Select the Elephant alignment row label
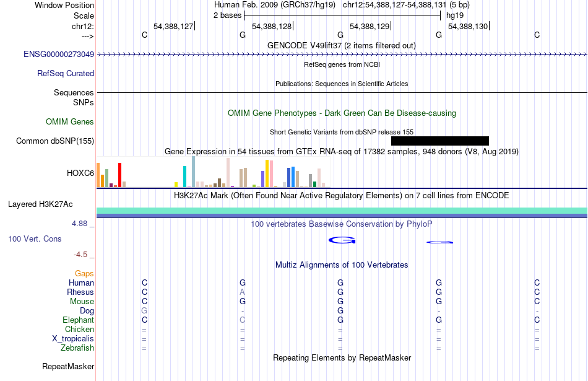 pos(78,320)
